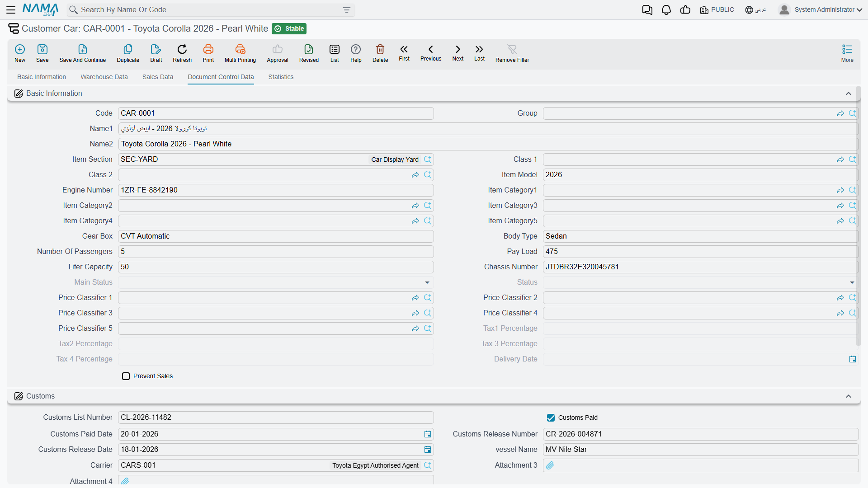Open calendar for Customs Release Date

tap(428, 450)
